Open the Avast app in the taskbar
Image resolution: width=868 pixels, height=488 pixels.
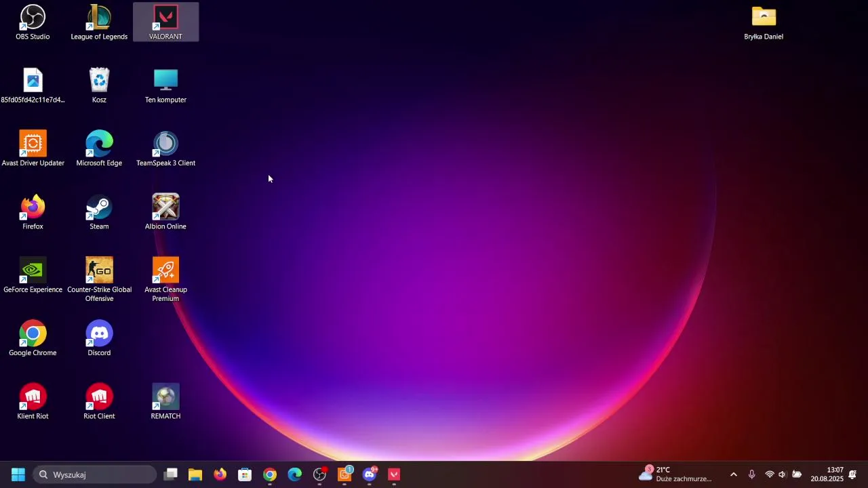[344, 474]
